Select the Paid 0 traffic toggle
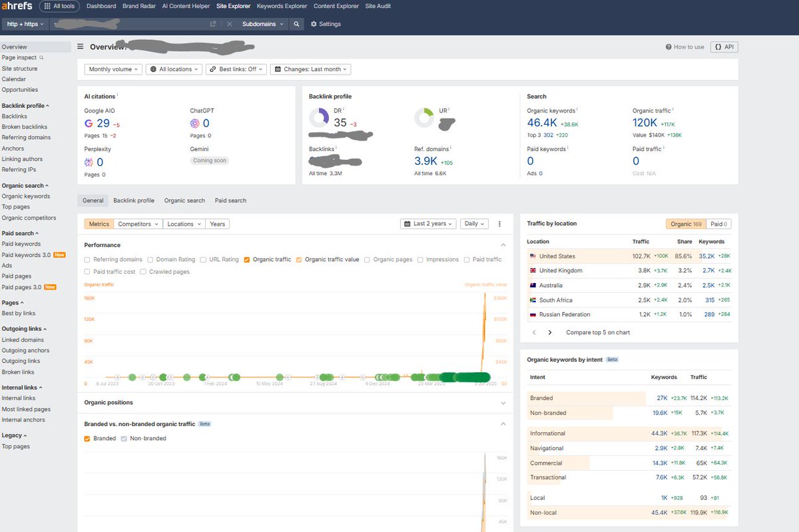 click(718, 224)
